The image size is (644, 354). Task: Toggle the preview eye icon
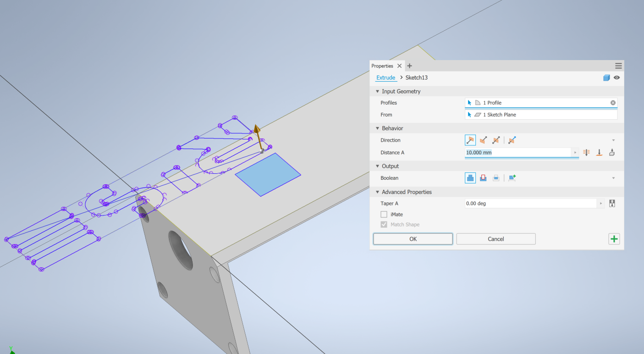click(x=616, y=77)
